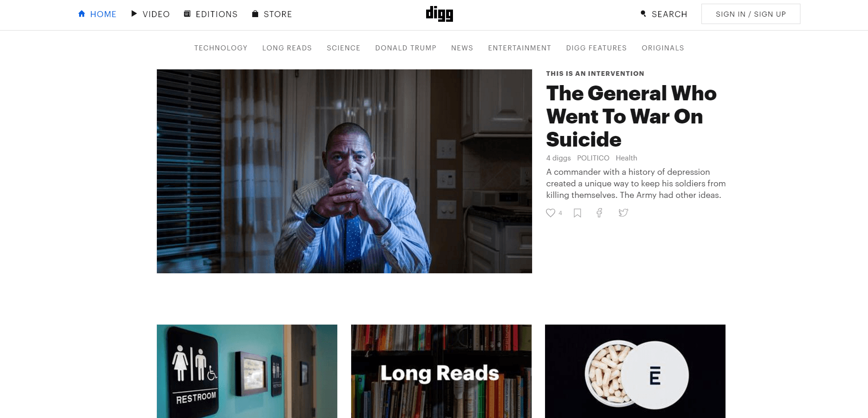Select the Technology category
Screen dimensions: 868x418
[x=221, y=48]
